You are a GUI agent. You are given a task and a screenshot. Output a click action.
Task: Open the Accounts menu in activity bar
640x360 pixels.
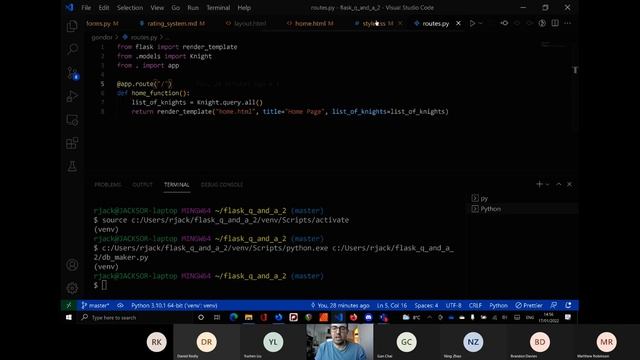tap(72, 265)
